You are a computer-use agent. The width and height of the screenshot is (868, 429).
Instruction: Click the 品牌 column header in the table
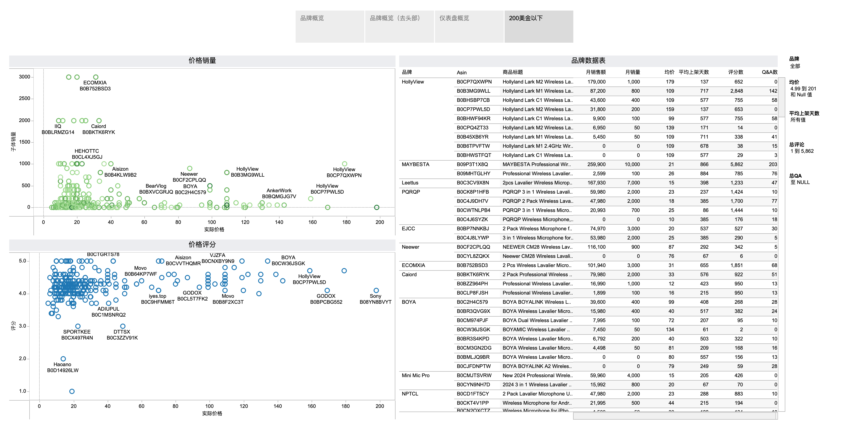407,72
